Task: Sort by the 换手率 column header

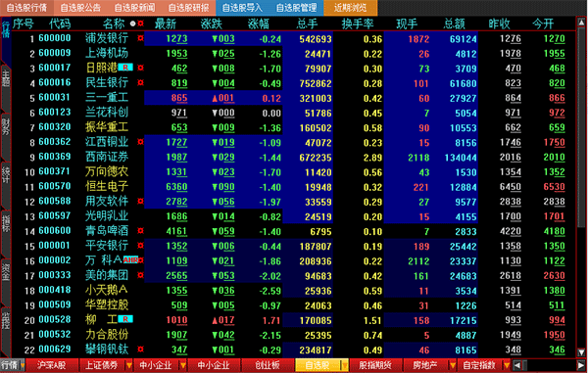Action: click(358, 23)
